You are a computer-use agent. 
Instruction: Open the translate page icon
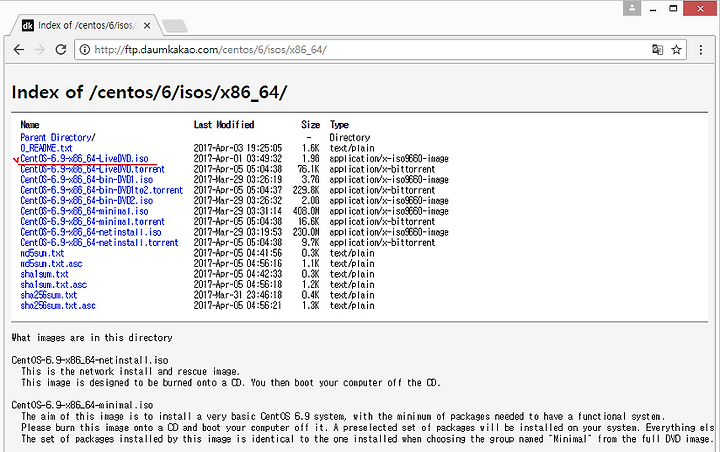[x=658, y=50]
